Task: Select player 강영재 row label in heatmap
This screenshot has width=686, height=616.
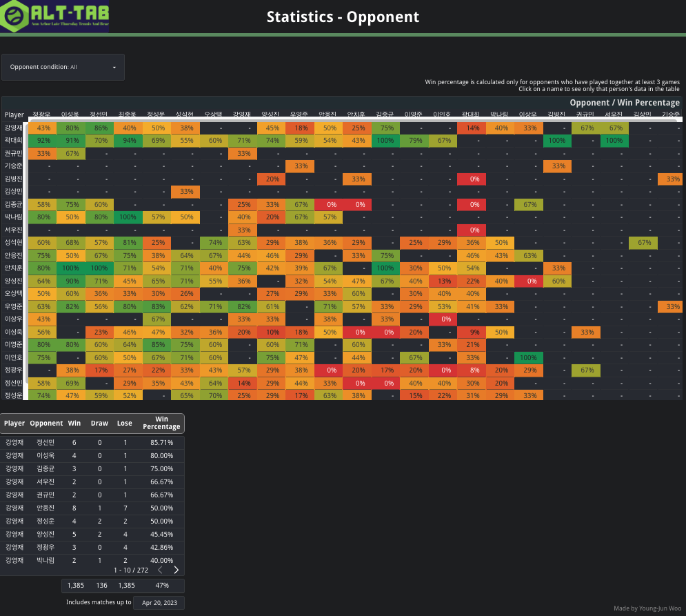Action: [x=13, y=128]
